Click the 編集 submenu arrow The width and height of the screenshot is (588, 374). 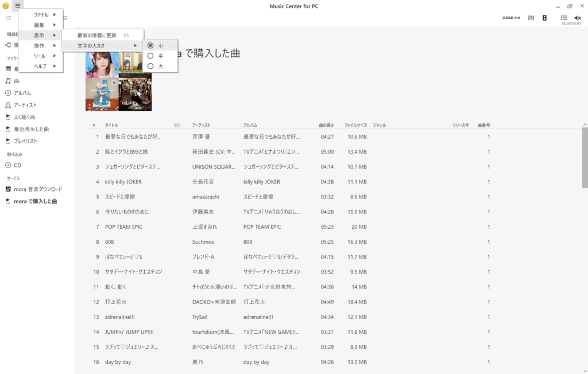click(x=55, y=25)
